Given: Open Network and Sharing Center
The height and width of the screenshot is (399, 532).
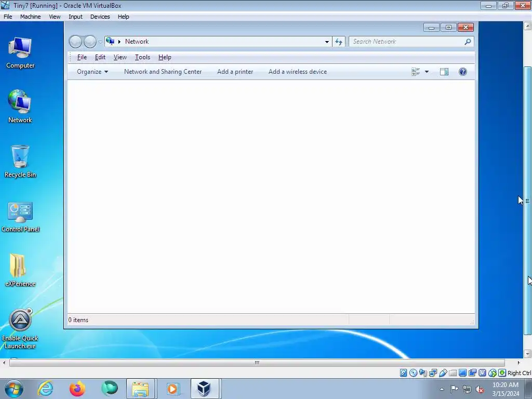Looking at the screenshot, I should coord(163,72).
